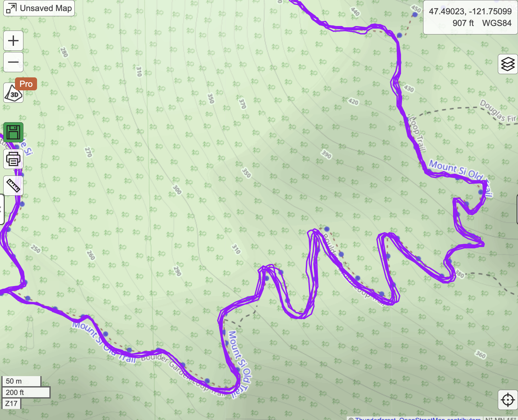The height and width of the screenshot is (420, 518).
Task: Open the print dialog icon
Action: click(13, 159)
